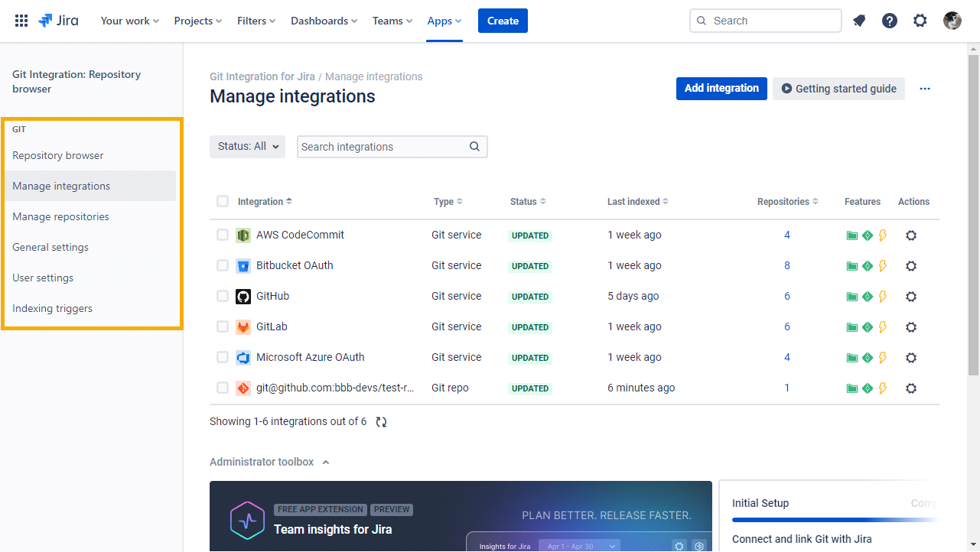Expand the Projects dropdown menu

point(197,21)
